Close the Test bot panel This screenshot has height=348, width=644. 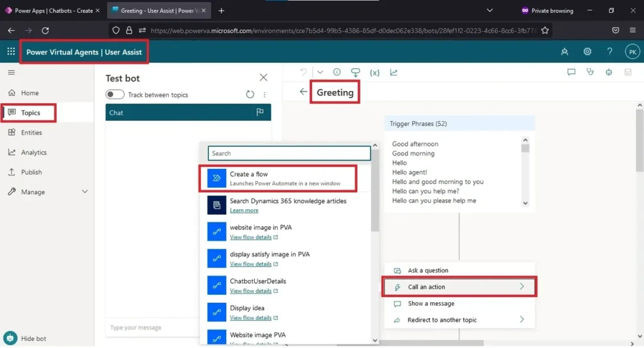coord(264,77)
